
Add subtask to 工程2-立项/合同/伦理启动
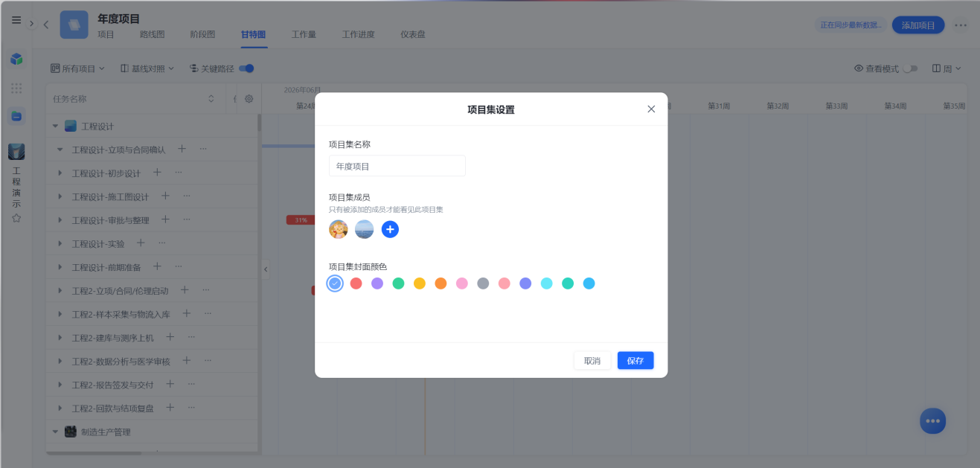point(185,289)
